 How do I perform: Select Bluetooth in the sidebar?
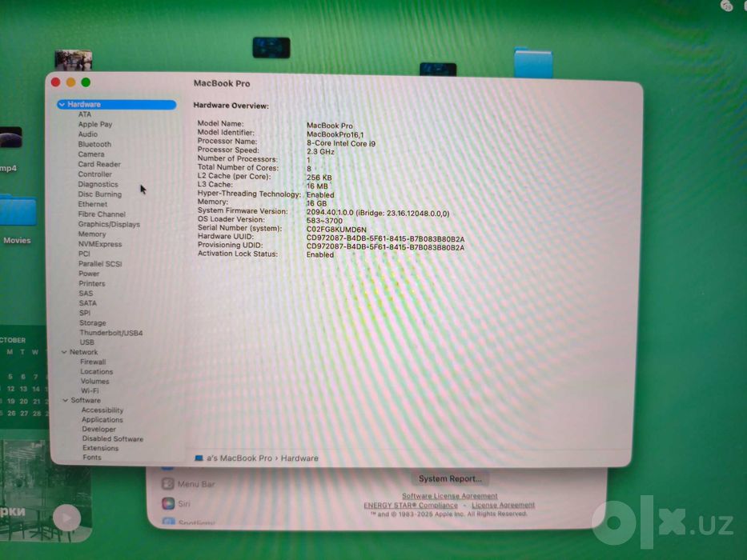point(94,144)
